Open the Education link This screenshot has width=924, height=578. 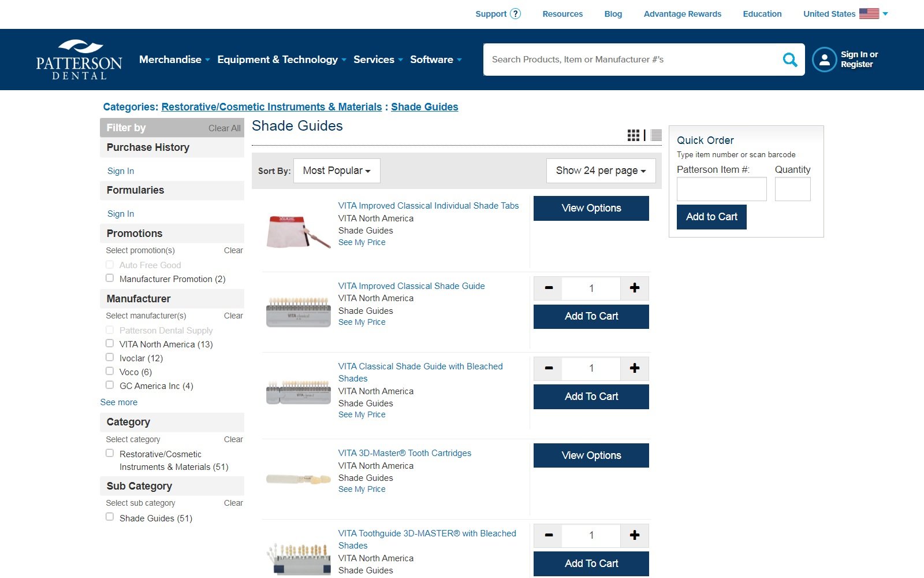tap(762, 14)
